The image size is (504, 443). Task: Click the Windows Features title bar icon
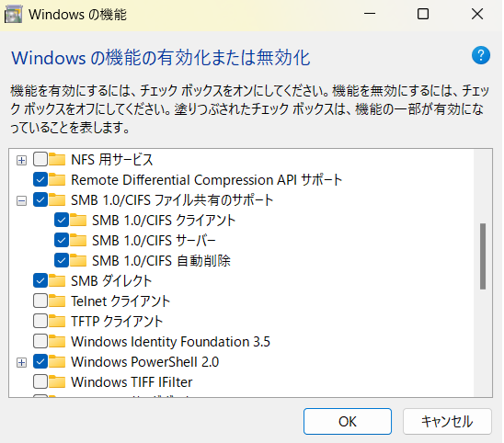pos(13,15)
